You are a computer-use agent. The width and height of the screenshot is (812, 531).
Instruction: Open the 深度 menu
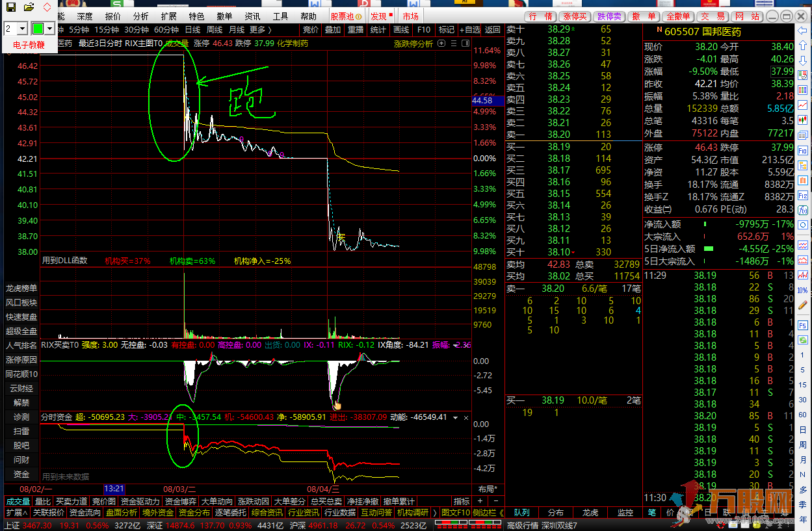[x=85, y=16]
